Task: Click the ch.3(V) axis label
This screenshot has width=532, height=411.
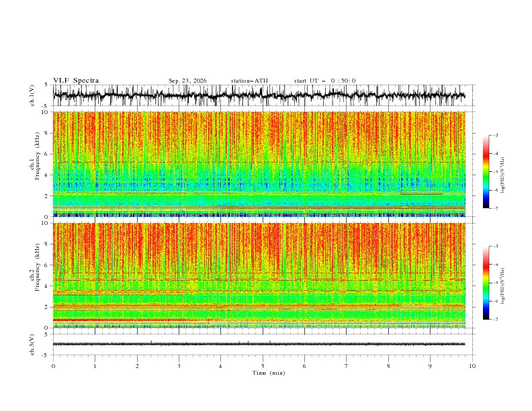Action: click(x=32, y=345)
